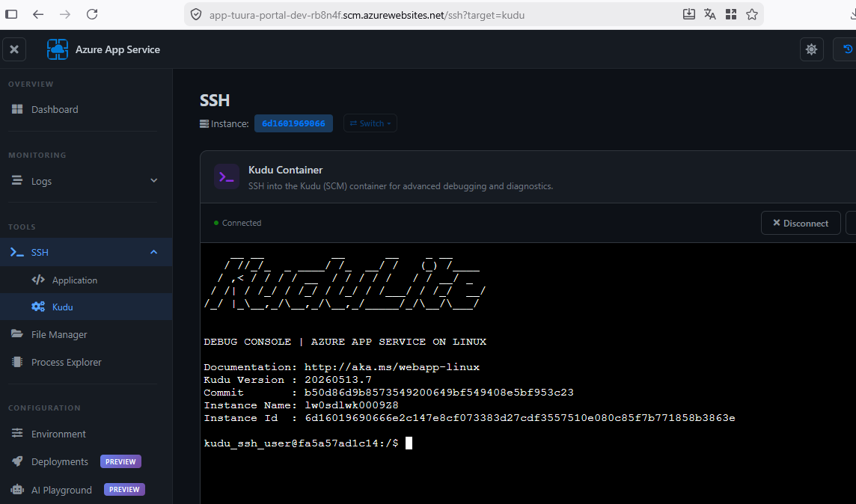Open AI Playground robot icon
This screenshot has height=504, width=856.
coord(17,489)
